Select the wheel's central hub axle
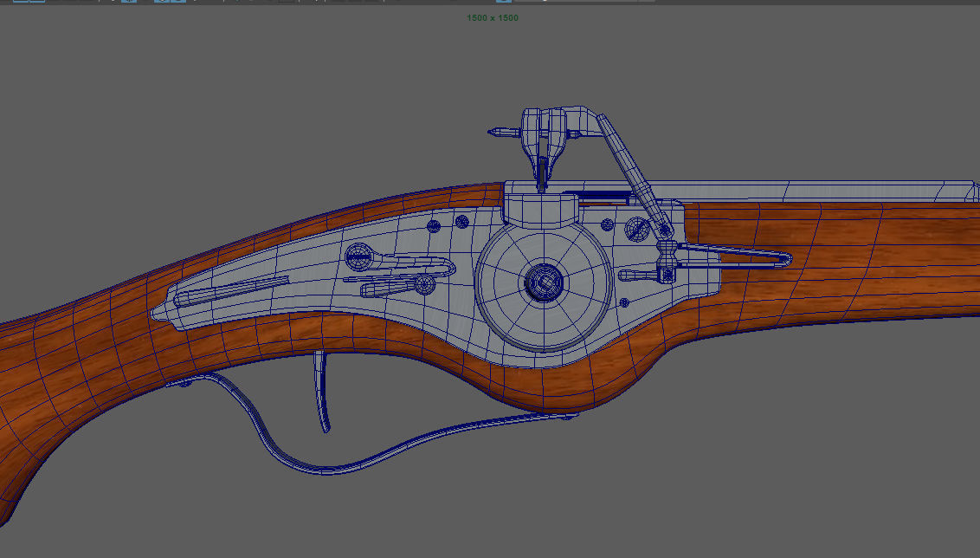 coord(544,282)
